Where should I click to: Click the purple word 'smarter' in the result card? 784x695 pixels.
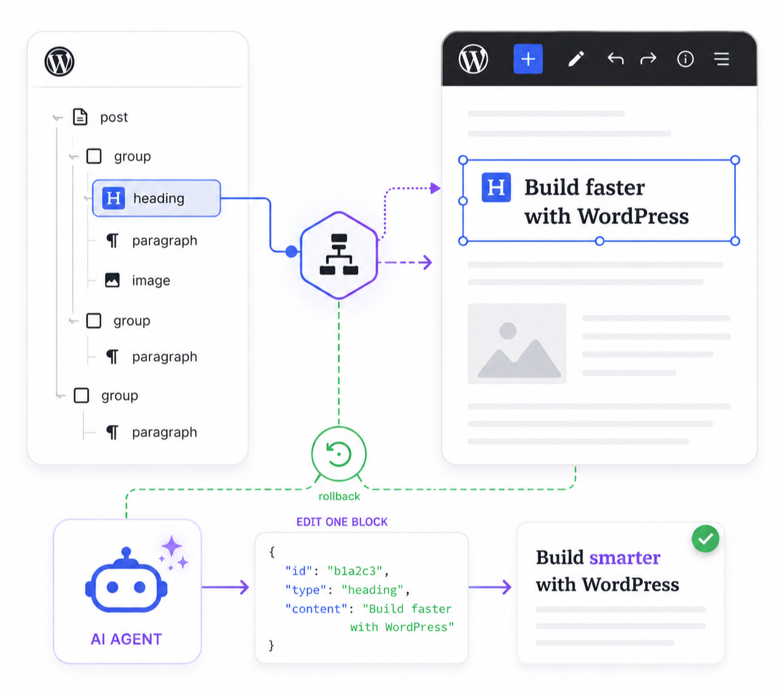pyautogui.click(x=625, y=557)
